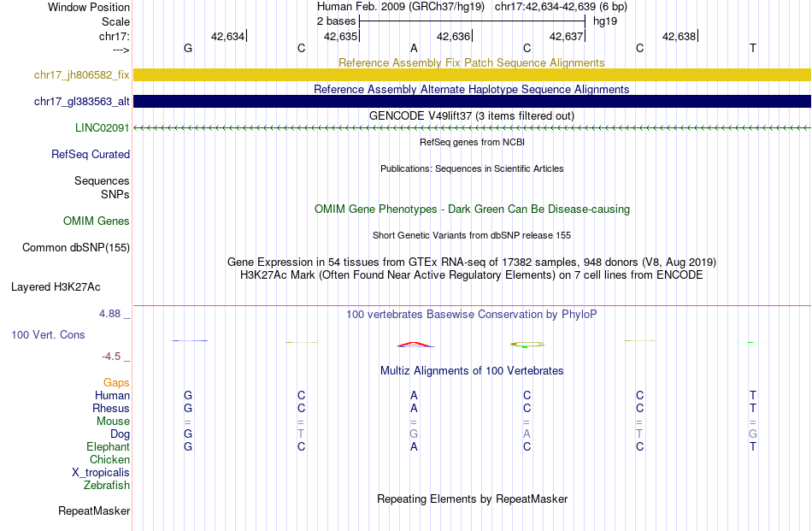Click the Gaps label in Multiz alignments

coord(116,383)
